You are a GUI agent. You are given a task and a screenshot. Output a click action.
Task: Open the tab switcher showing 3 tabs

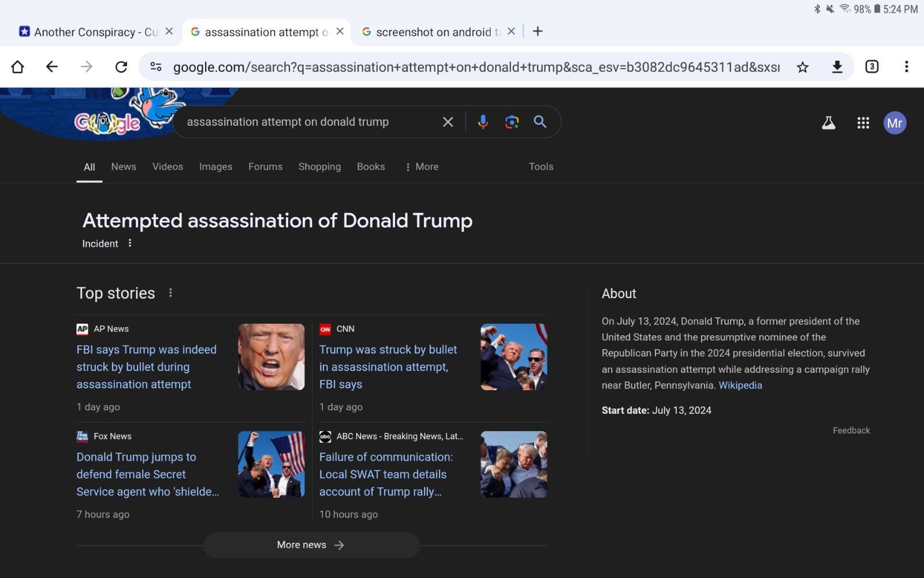tap(872, 67)
